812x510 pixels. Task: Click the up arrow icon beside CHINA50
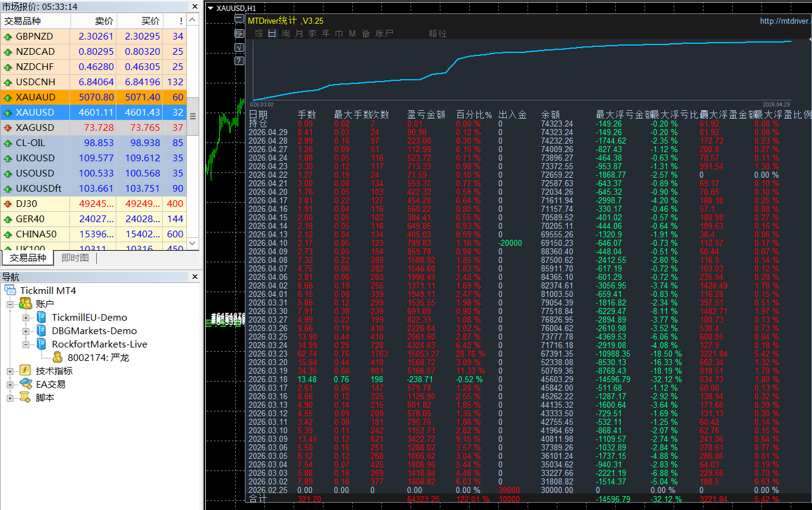tap(8, 234)
